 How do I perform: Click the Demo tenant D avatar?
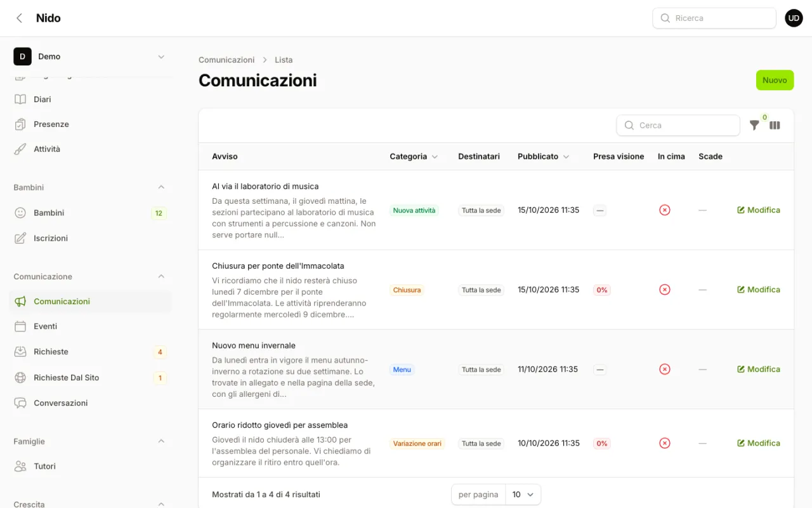coord(22,57)
